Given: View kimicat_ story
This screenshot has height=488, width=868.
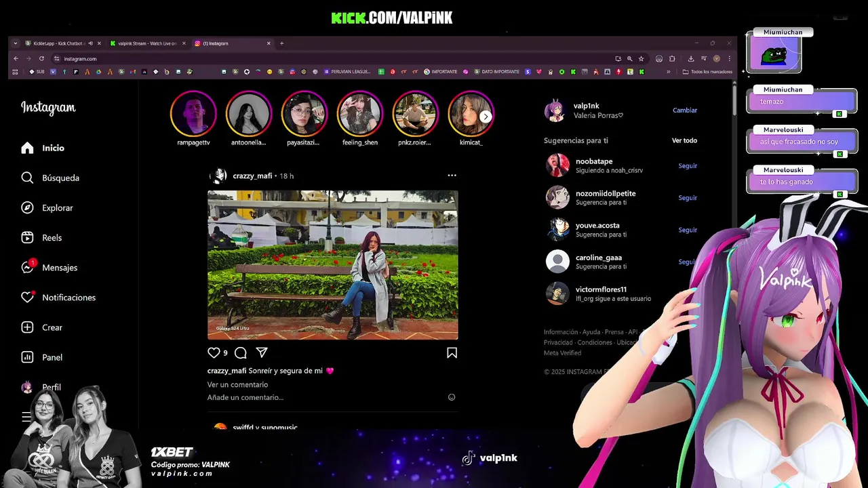Looking at the screenshot, I should tap(470, 114).
